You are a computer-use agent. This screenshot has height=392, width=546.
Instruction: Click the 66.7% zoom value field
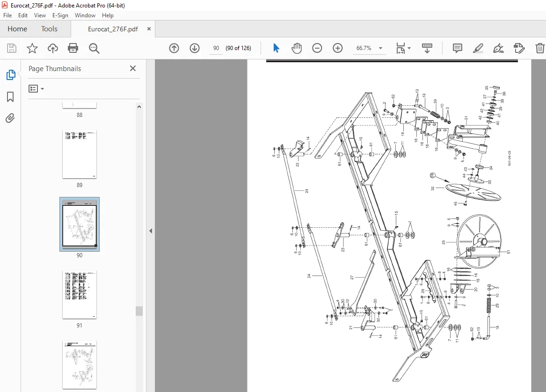[364, 48]
